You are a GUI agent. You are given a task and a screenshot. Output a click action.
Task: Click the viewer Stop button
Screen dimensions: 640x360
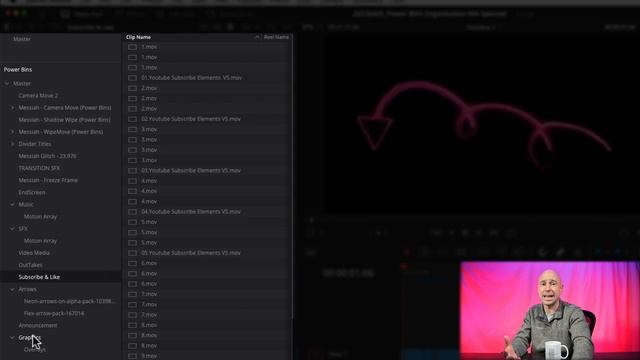click(465, 233)
